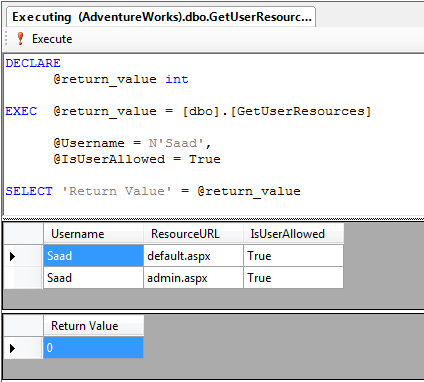Screen dimensions: 424x382
Task: Select the highlighted Saad cell in first row
Action: click(93, 256)
